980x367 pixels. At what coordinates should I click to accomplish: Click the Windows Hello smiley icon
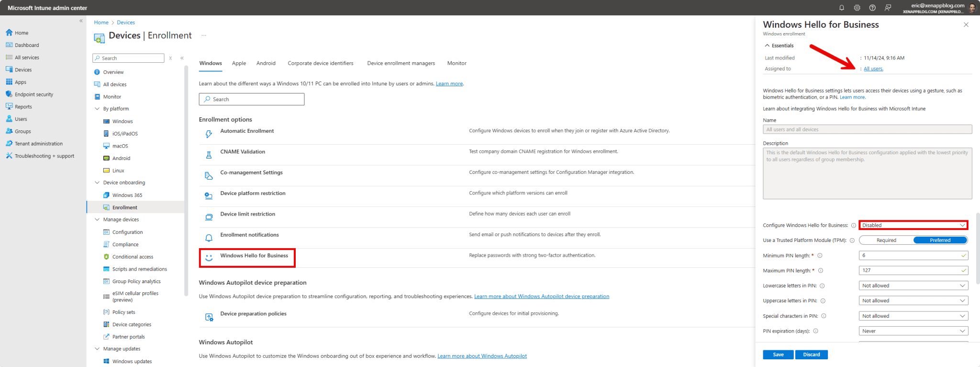(x=209, y=258)
